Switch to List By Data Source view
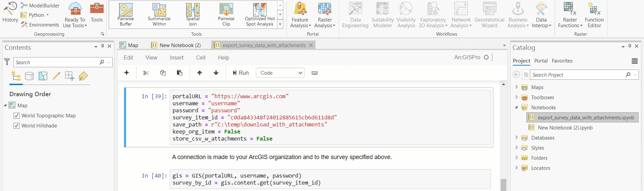644x191 pixels. 30,76
